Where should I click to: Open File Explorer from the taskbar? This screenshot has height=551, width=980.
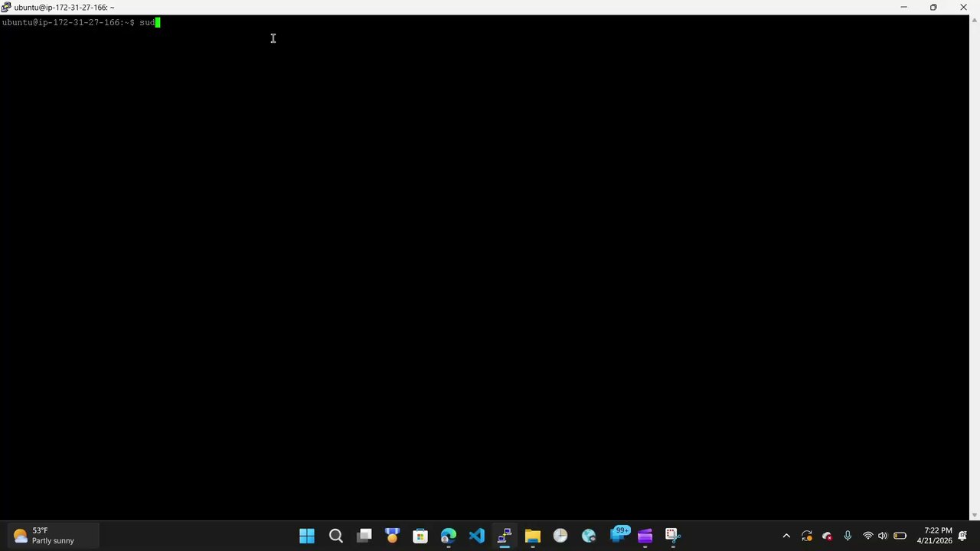[x=532, y=536]
